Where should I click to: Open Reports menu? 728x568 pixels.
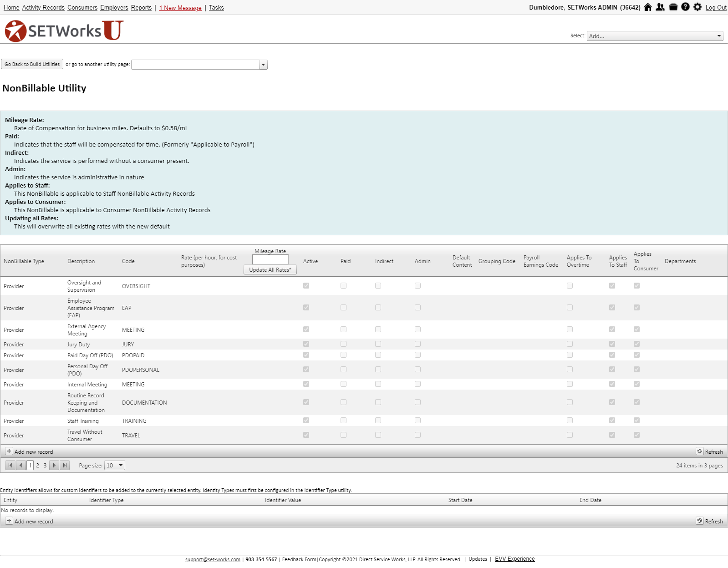pos(141,8)
